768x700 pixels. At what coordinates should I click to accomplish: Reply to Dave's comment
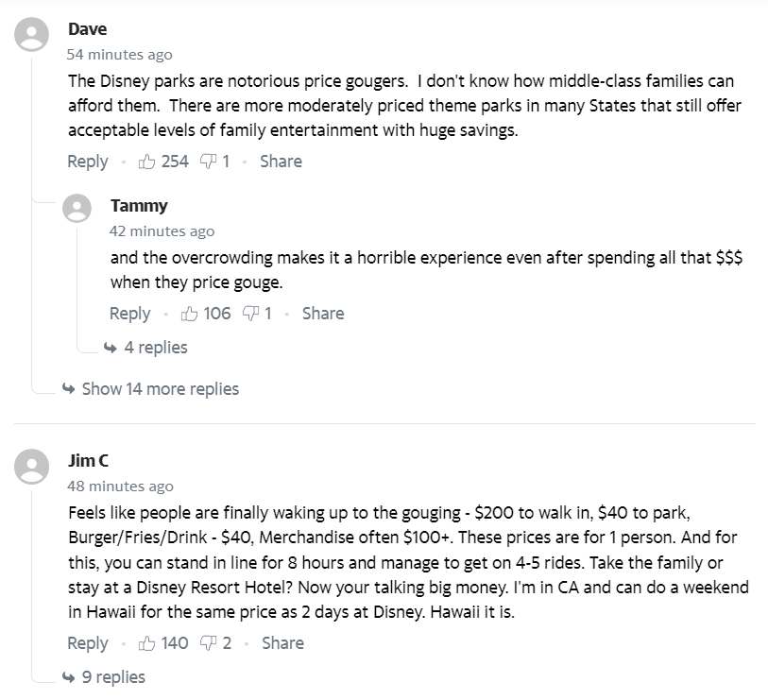[x=88, y=162]
